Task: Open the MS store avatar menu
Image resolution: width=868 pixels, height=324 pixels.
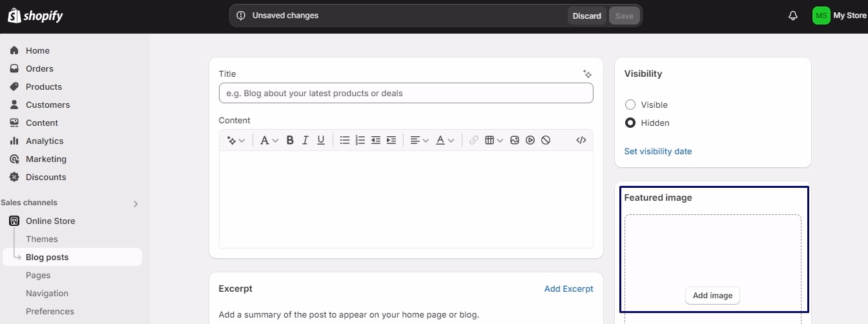Action: (821, 15)
